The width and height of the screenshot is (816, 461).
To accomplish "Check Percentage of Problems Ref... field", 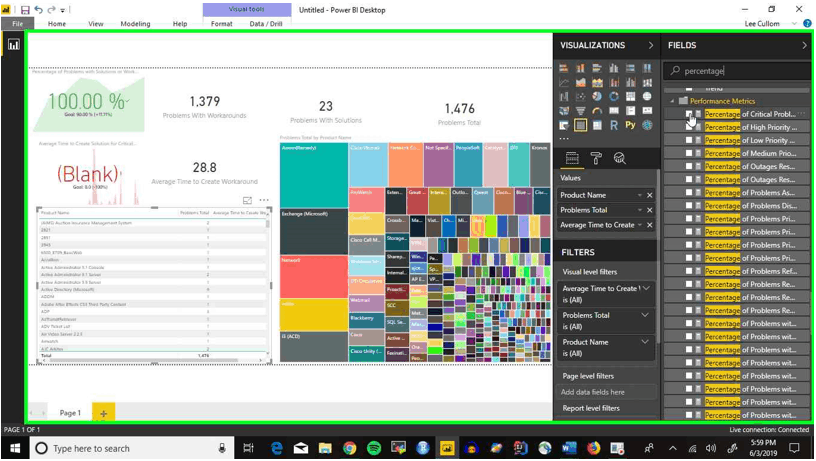I will click(688, 271).
